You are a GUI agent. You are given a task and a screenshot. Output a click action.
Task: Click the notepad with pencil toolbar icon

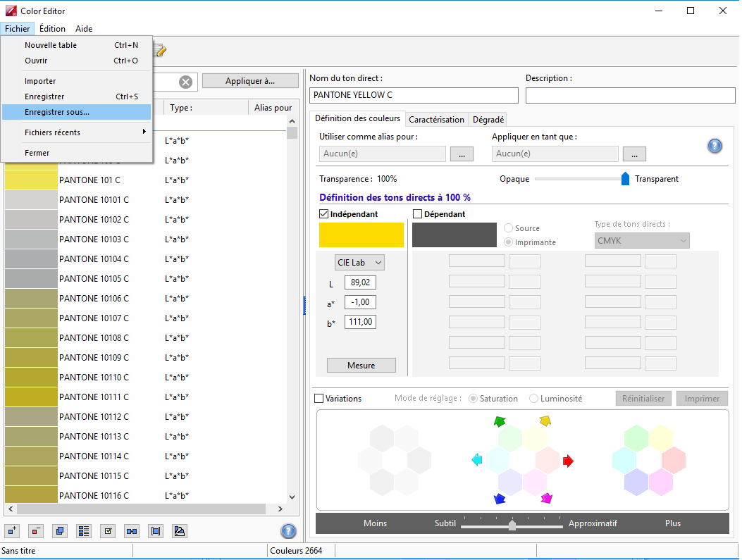[161, 51]
